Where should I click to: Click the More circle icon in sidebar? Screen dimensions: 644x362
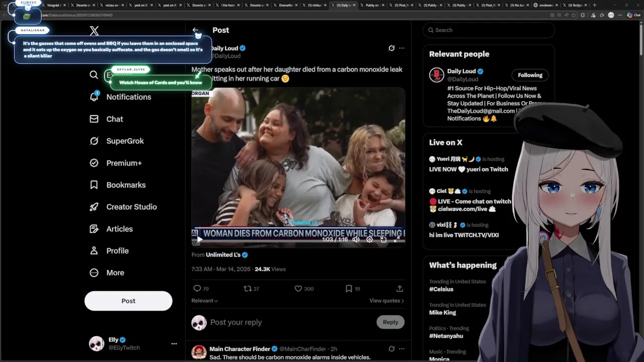click(x=94, y=273)
